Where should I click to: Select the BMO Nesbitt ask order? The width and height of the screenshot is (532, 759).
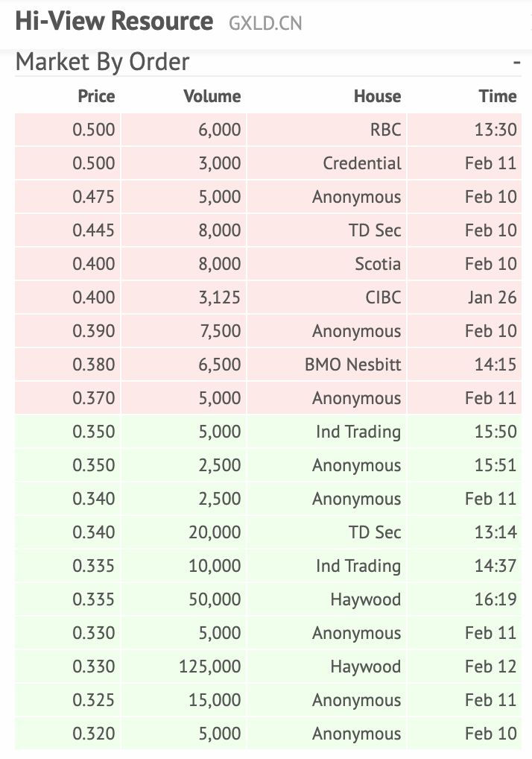coord(268,365)
